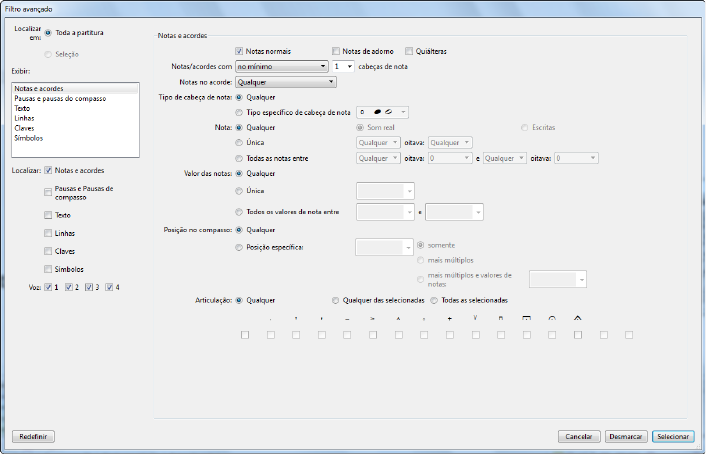Uncheck the 'Notas normais' checkbox
Screen dimensions: 706x454
coord(239,51)
